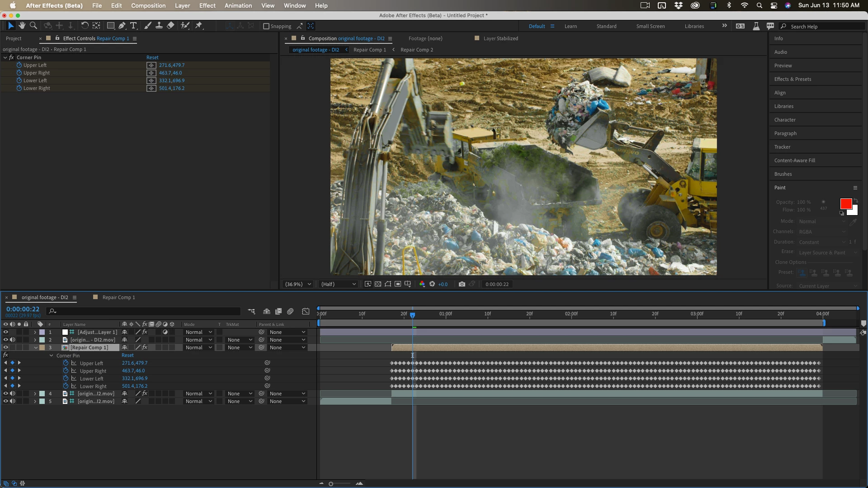This screenshot has height=488, width=868.
Task: Select the Type tool
Action: point(133,26)
